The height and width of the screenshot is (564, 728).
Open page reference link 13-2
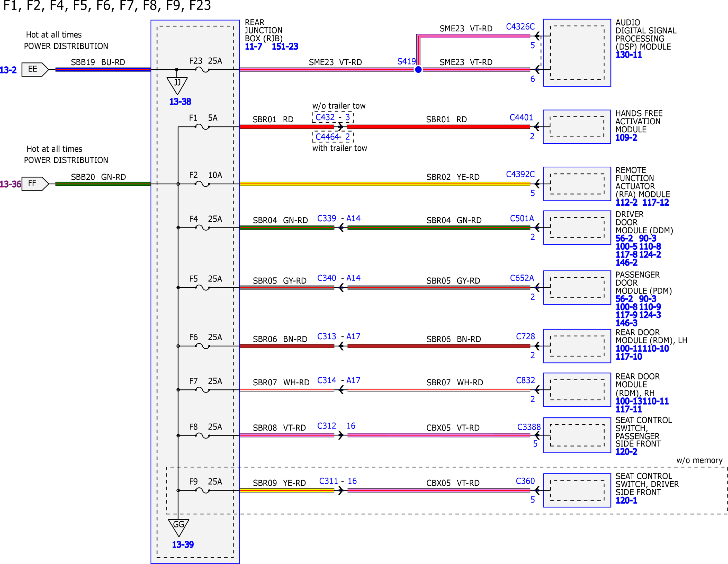coord(8,70)
